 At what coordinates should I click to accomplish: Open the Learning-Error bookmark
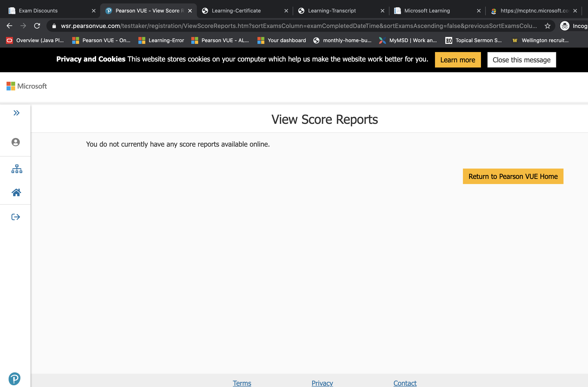(x=161, y=40)
